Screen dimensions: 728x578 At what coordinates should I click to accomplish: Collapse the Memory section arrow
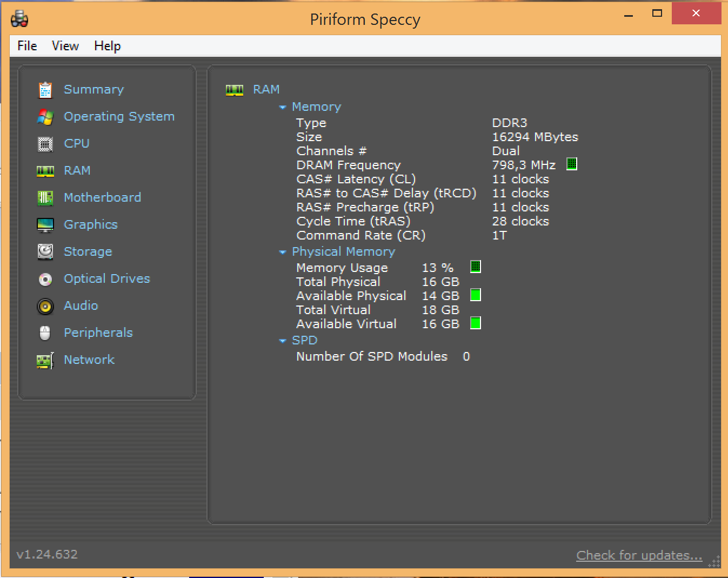[282, 108]
